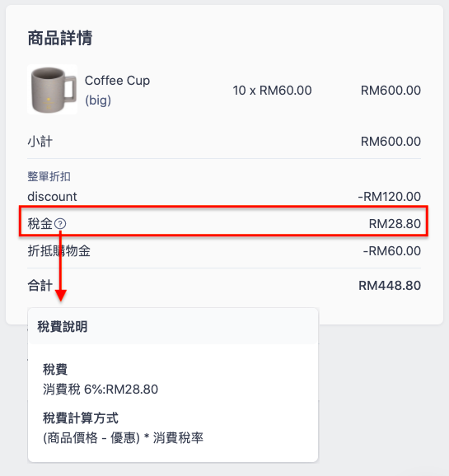The image size is (449, 476).
Task: Click the 稅金 tax label
Action: (x=40, y=224)
